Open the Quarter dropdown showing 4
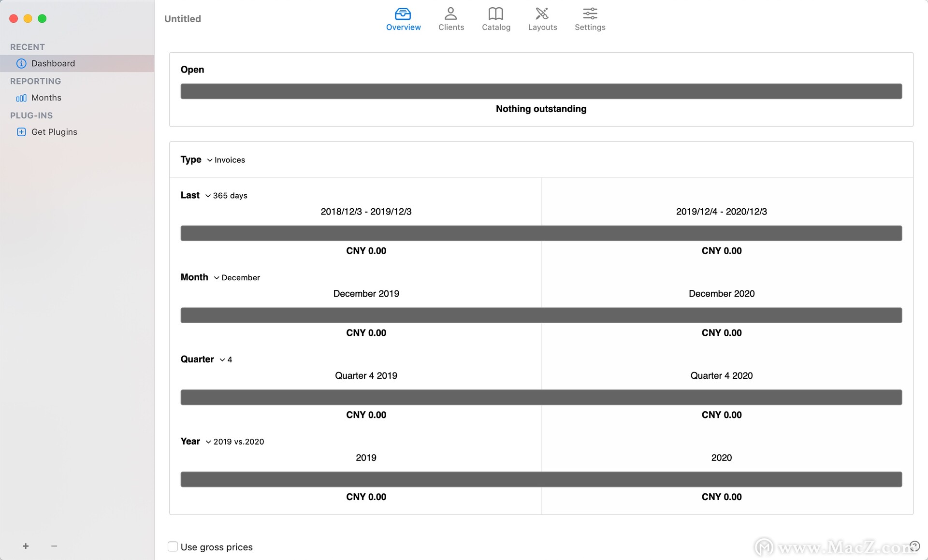 pos(226,360)
